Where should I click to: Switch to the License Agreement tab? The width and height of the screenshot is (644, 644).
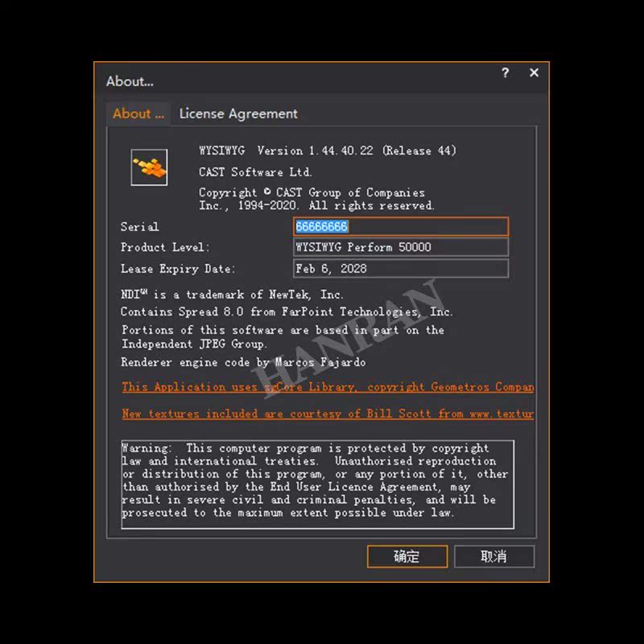click(x=238, y=114)
